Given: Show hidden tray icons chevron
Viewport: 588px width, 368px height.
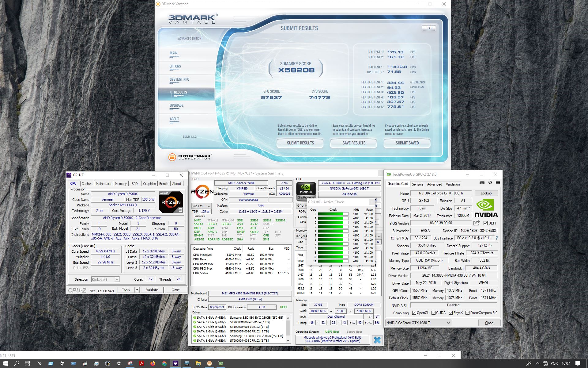Looking at the screenshot, I should click(x=537, y=363).
